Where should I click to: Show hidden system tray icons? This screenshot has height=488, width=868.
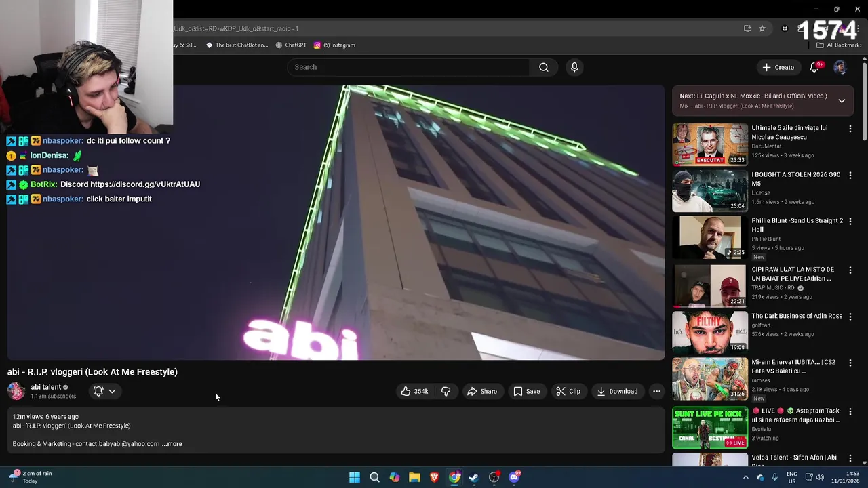(745, 477)
